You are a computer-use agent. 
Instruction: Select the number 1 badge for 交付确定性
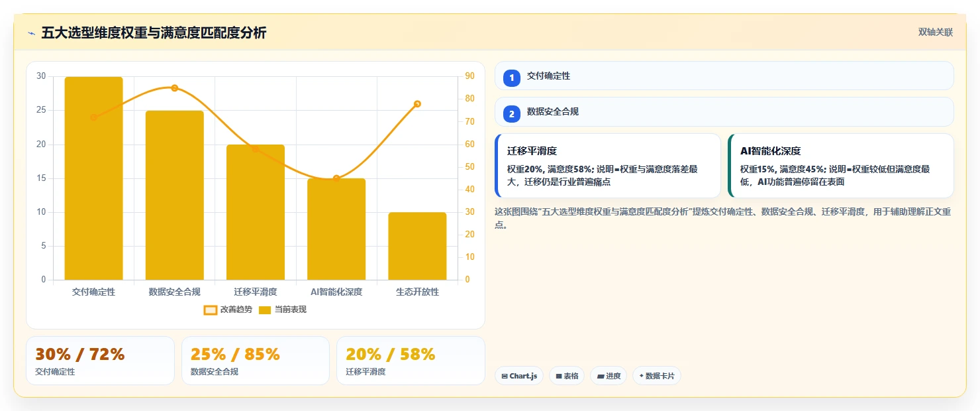(x=511, y=78)
